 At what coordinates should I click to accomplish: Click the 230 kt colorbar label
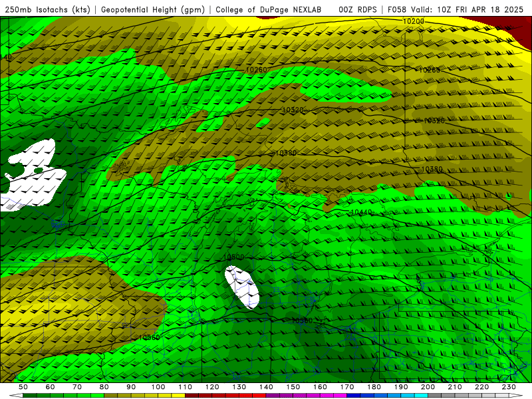coord(509,387)
